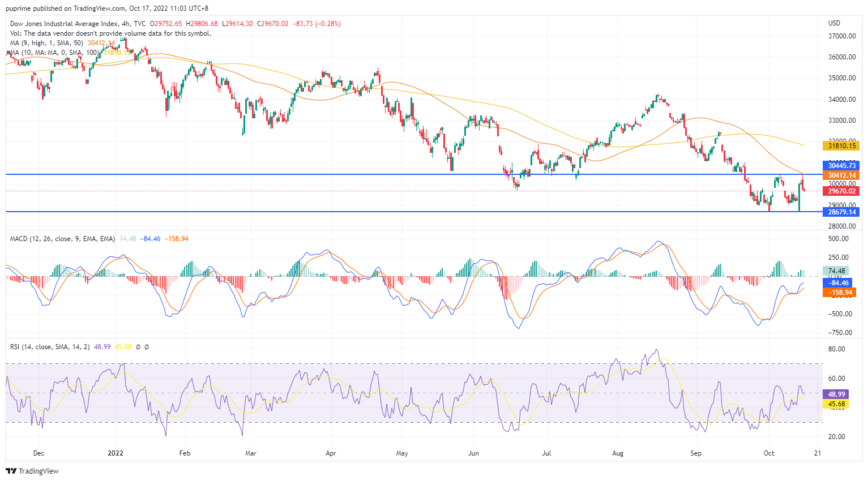Select the puprime published on TradingView.com header
This screenshot has width=868, height=481.
[x=107, y=8]
